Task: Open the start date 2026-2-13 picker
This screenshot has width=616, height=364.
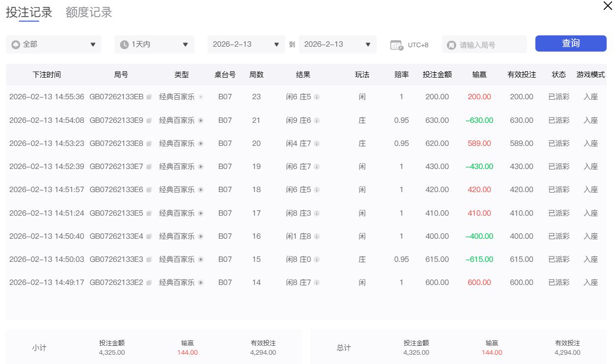Action: [x=246, y=44]
